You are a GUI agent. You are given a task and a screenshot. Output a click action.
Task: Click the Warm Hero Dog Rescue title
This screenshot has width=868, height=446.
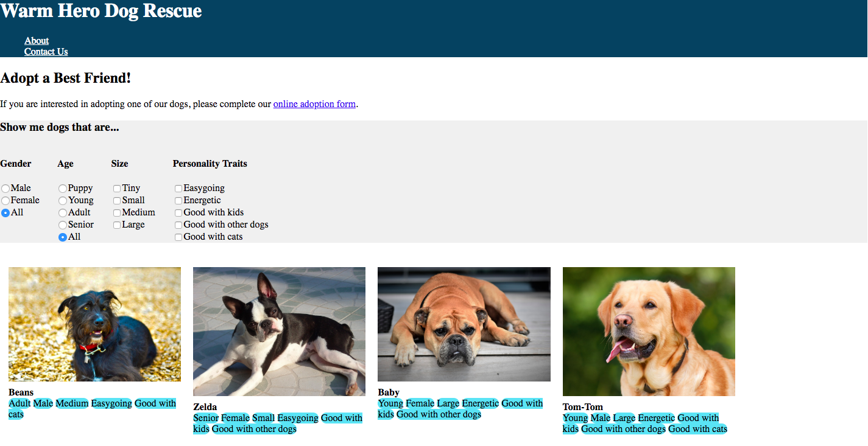tap(101, 10)
